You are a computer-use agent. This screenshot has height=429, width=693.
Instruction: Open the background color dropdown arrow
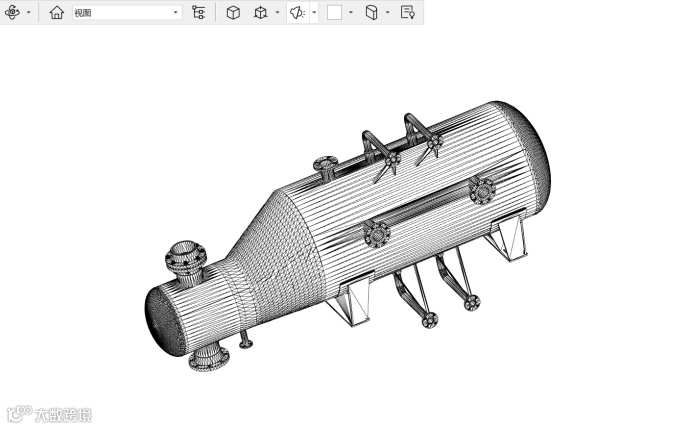(351, 12)
